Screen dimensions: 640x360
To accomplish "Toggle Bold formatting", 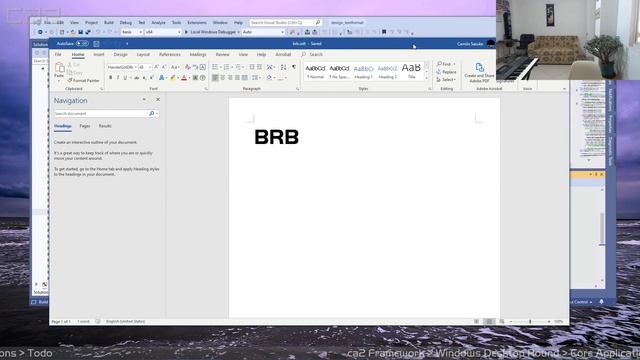I will pos(111,78).
